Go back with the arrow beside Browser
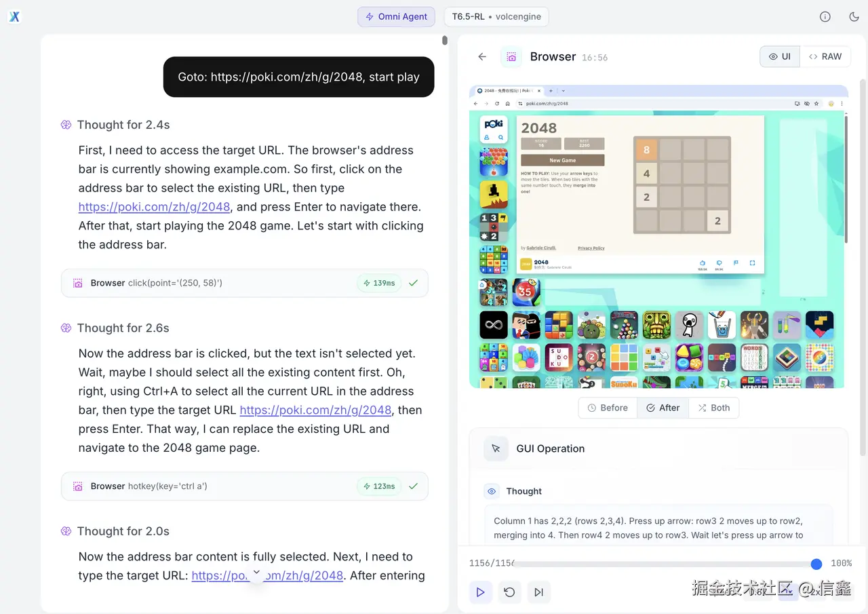 coord(482,57)
